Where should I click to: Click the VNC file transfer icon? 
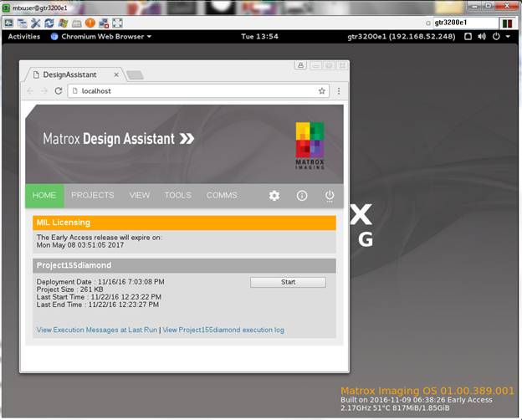click(x=104, y=23)
